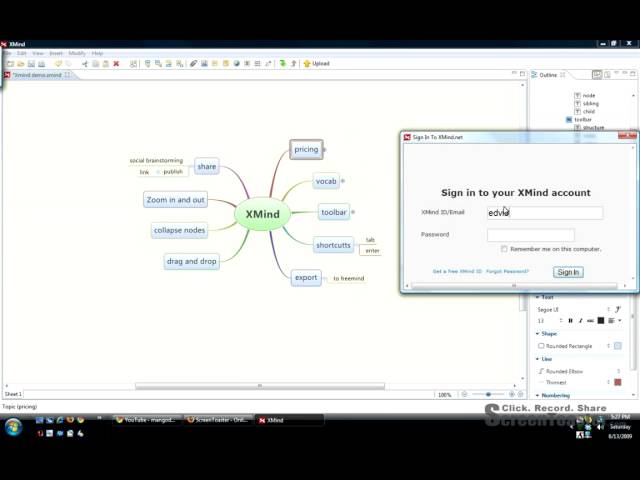
Task: Select the toolbar item in Outline tree
Action: 583,120
